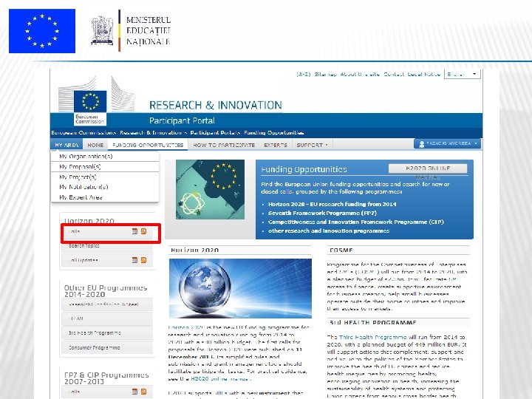The image size is (532, 399).
Task: Click the user avatar icon in account button
Action: pos(422,144)
